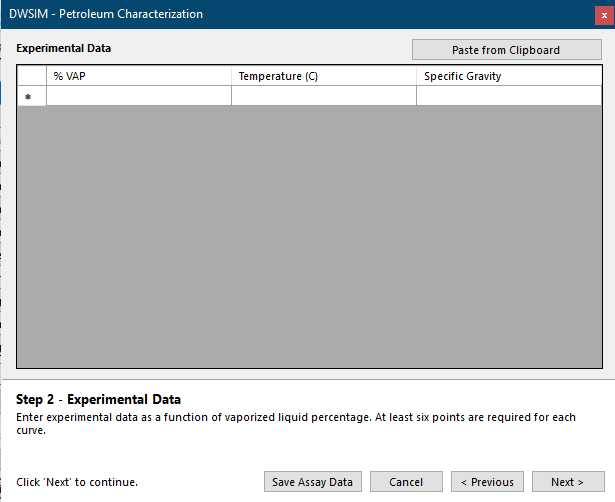This screenshot has height=502, width=615.
Task: Click the grid's top-left corner header cell
Action: tap(32, 76)
